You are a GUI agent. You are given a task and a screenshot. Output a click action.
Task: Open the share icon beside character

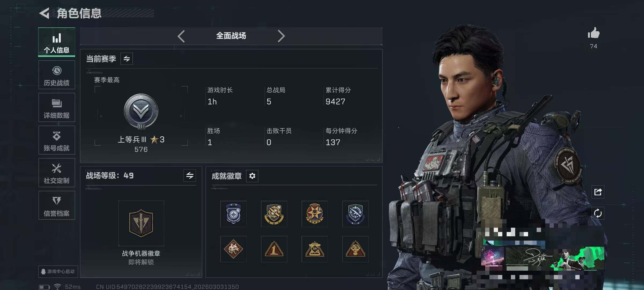598,192
